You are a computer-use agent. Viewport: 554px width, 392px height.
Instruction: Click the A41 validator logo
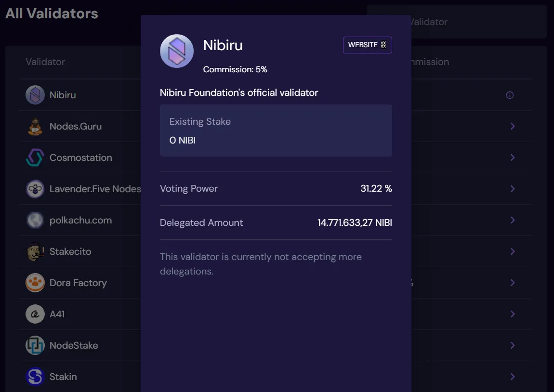coord(35,314)
